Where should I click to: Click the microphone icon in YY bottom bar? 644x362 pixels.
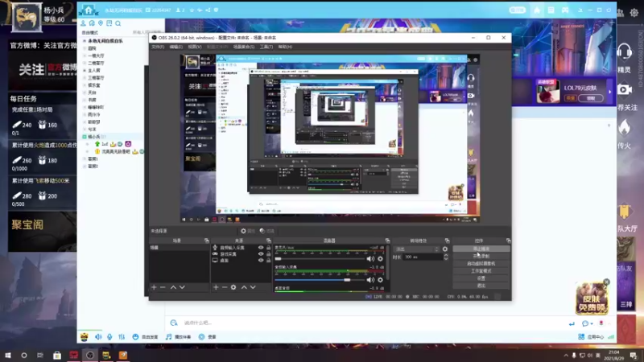click(109, 336)
